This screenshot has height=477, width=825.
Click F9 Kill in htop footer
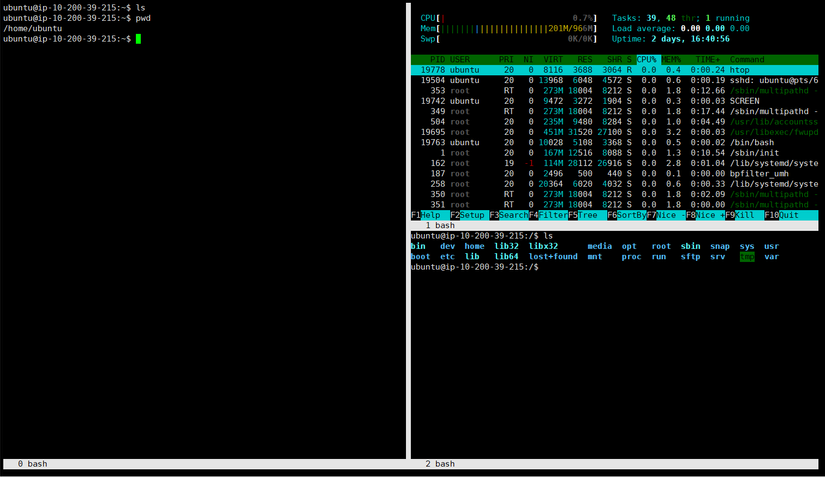coord(744,215)
